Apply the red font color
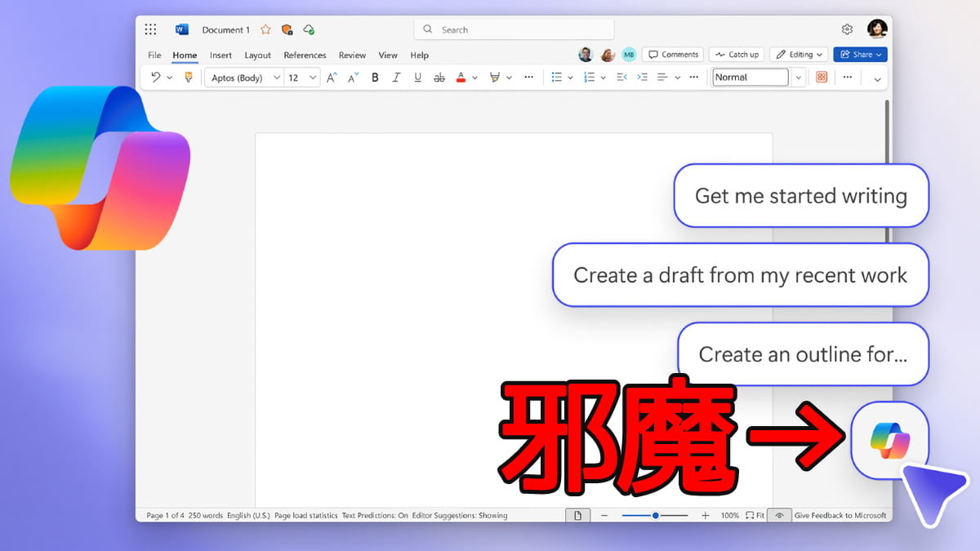 (x=461, y=78)
